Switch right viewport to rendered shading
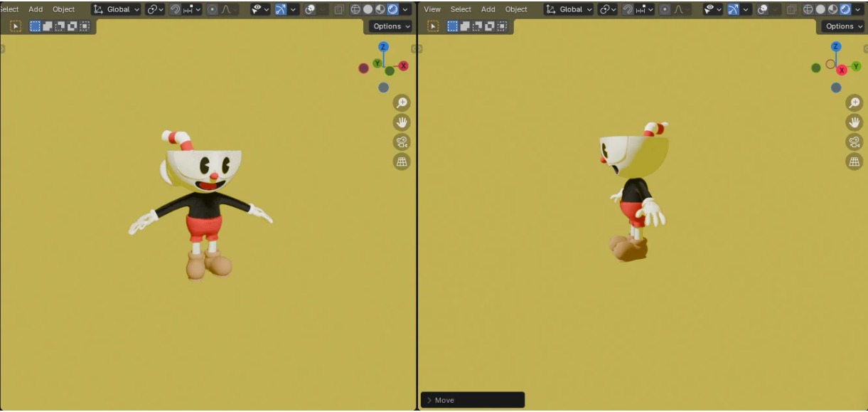 pos(845,9)
